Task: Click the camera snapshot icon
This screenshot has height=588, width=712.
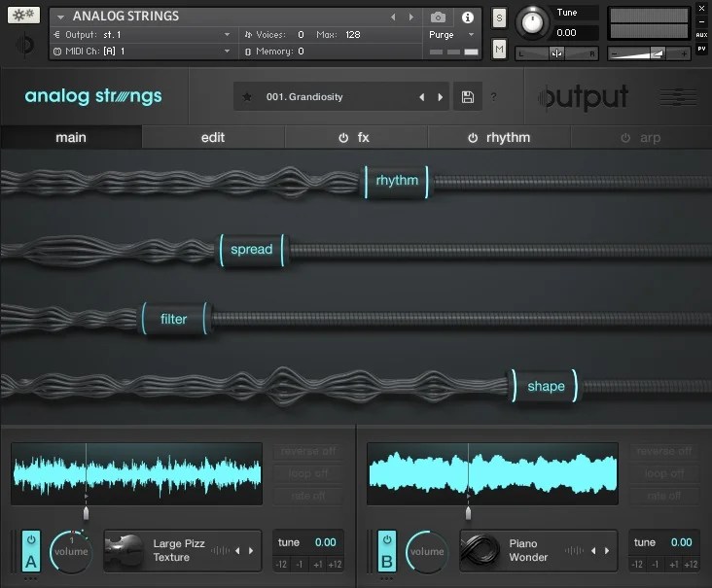Action: (438, 17)
